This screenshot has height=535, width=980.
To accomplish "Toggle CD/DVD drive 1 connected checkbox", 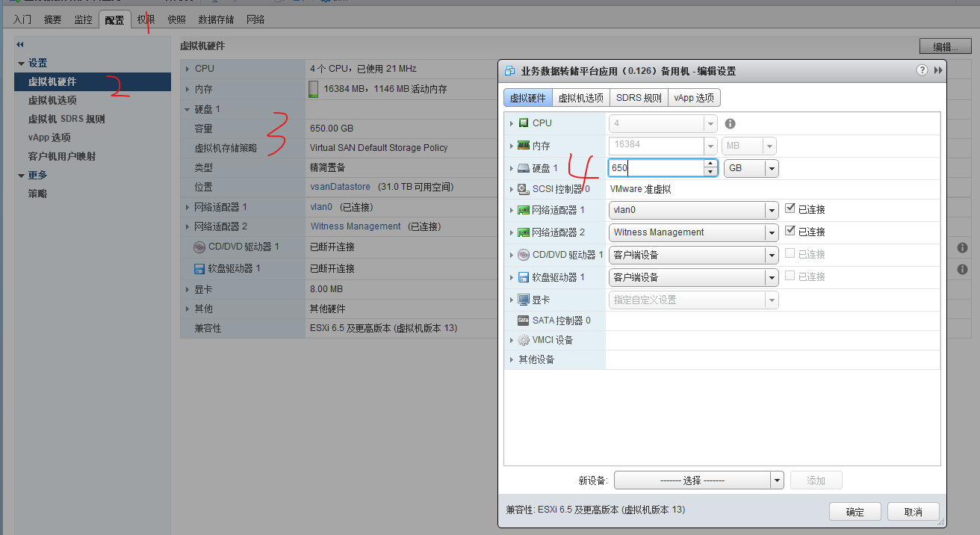I will click(x=790, y=253).
